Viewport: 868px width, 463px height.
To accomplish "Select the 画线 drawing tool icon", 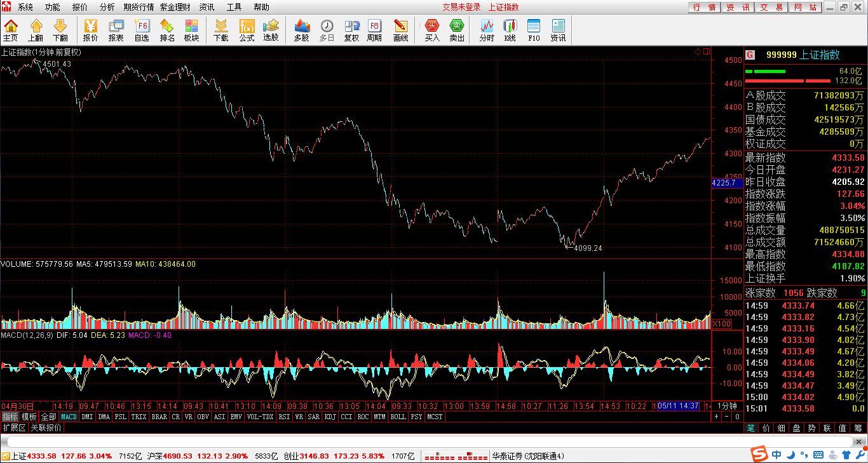I will (x=400, y=30).
